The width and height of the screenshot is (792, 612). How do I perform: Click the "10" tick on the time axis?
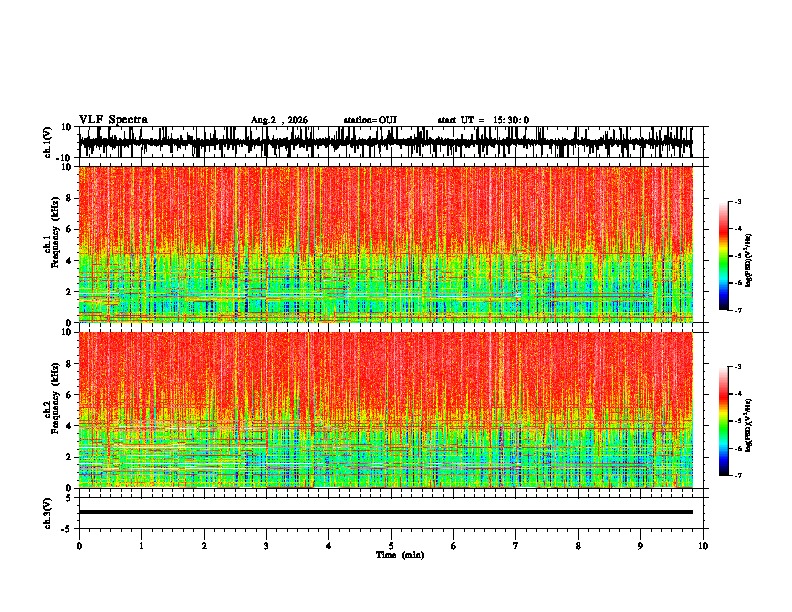[703, 546]
